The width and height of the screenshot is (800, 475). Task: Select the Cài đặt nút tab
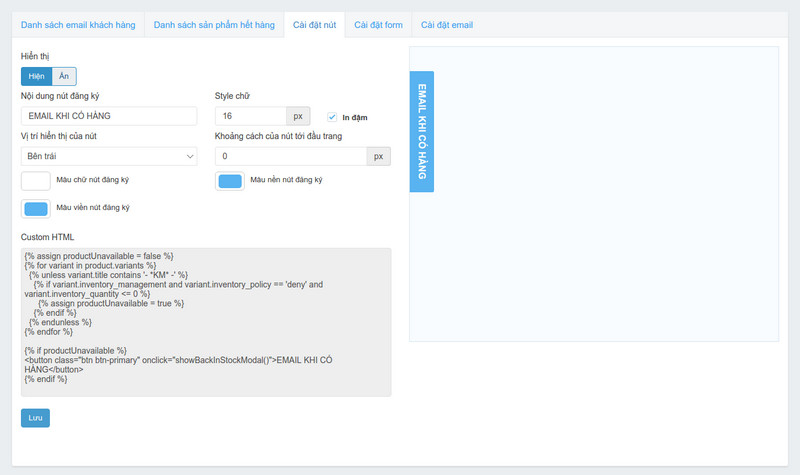point(314,24)
